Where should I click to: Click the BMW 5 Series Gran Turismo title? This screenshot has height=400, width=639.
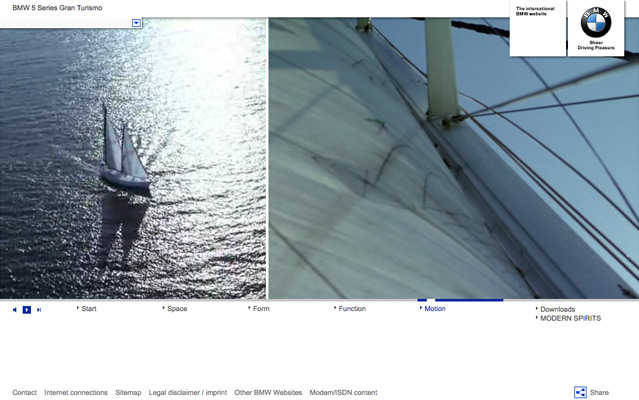pyautogui.click(x=57, y=8)
